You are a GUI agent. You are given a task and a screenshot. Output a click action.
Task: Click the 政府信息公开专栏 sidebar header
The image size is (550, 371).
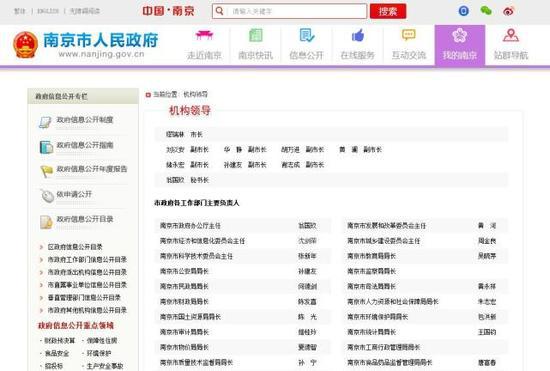[x=83, y=96]
